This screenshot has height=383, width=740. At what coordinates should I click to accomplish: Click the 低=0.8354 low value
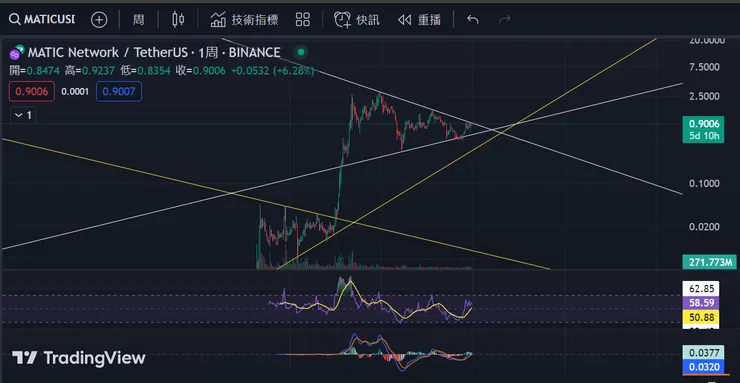[145, 71]
